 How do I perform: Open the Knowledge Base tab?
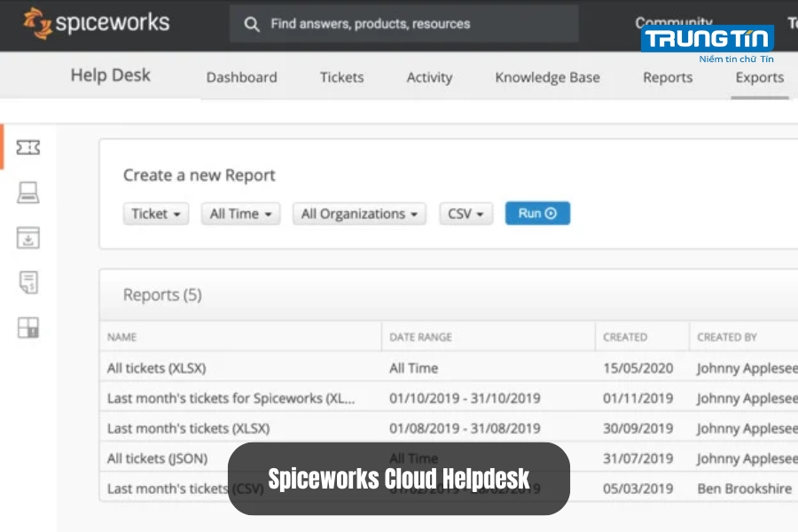click(546, 78)
